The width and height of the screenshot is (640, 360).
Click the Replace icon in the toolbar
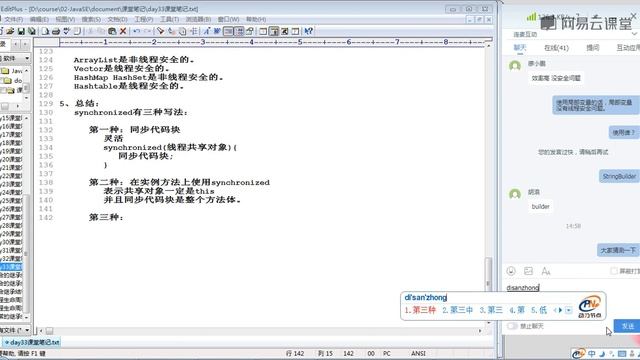[171, 31]
